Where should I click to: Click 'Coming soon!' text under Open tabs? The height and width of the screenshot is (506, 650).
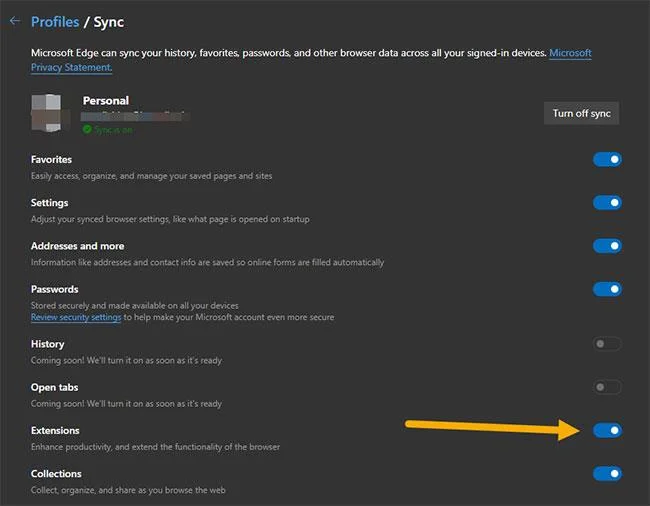coord(126,404)
